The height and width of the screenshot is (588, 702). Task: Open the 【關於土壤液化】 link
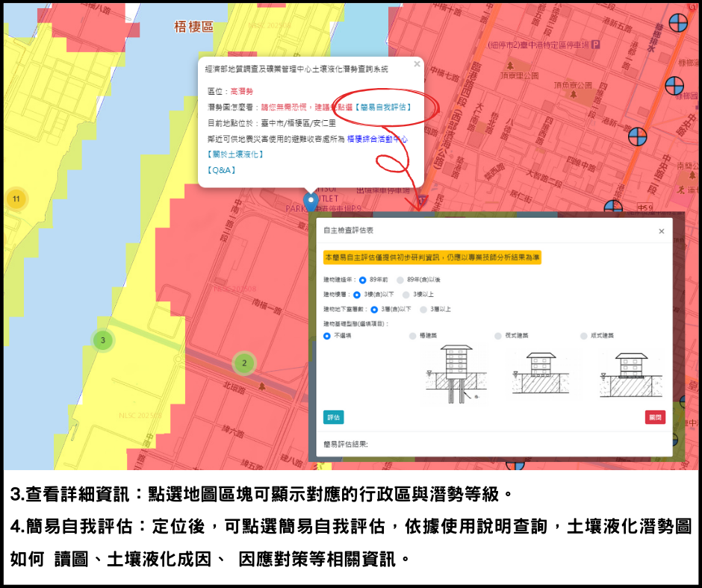click(234, 154)
